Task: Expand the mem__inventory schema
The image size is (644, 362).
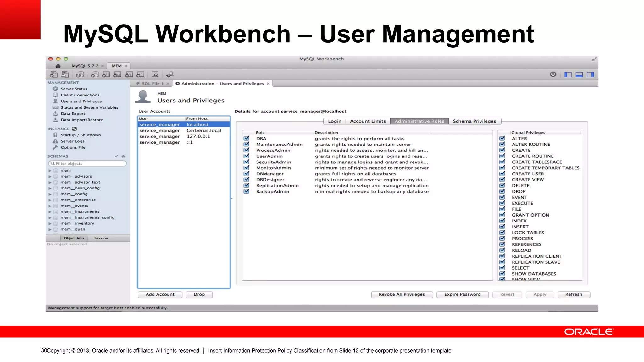Action: point(50,224)
